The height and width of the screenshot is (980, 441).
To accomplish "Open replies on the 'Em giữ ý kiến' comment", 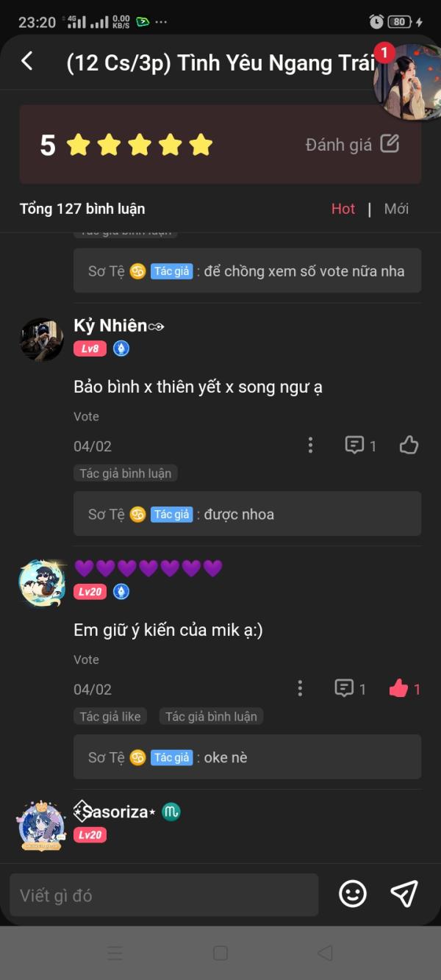I will (x=350, y=689).
